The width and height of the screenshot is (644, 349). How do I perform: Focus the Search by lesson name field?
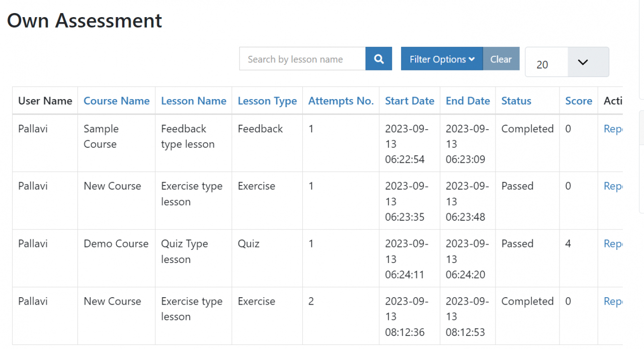(302, 59)
